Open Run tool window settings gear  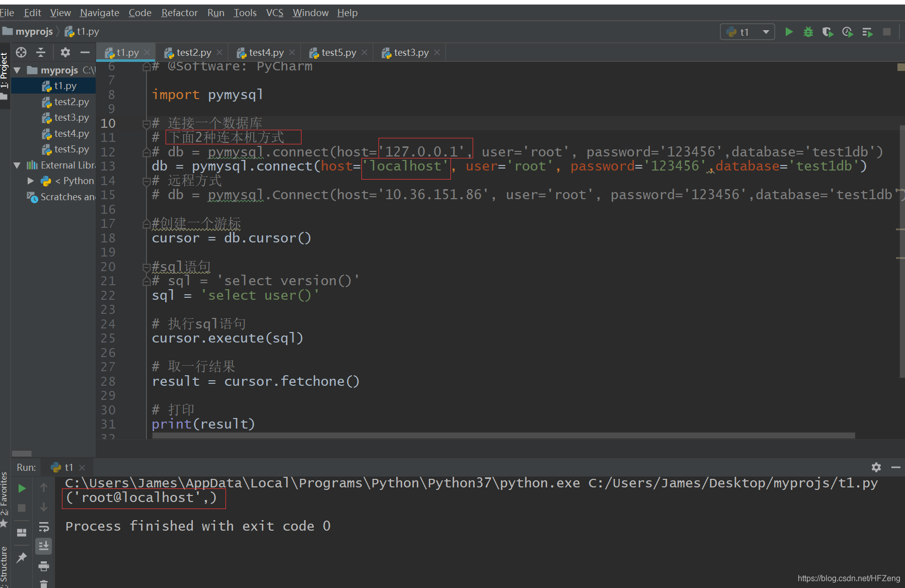point(876,467)
